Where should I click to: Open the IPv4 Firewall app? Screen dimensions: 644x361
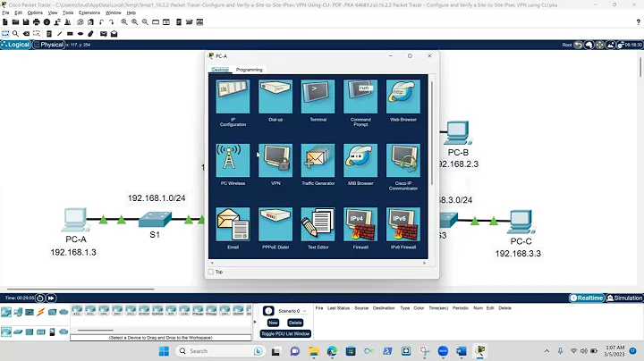coord(360,224)
